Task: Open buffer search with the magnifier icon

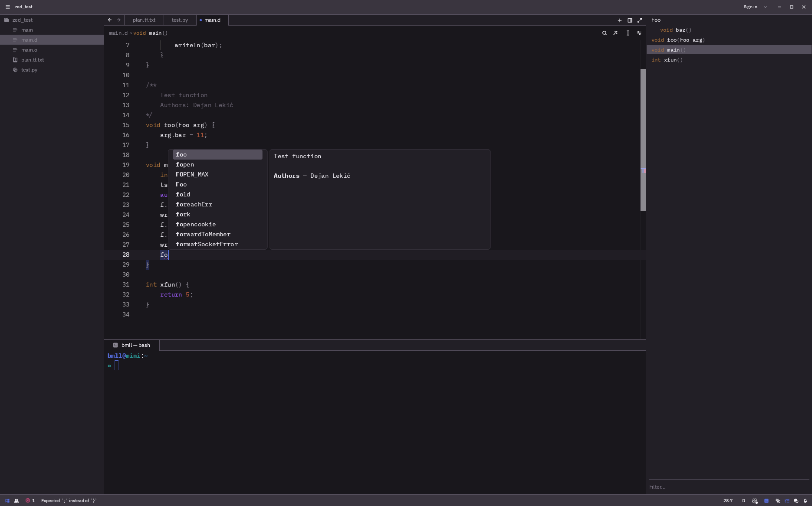Action: point(604,33)
